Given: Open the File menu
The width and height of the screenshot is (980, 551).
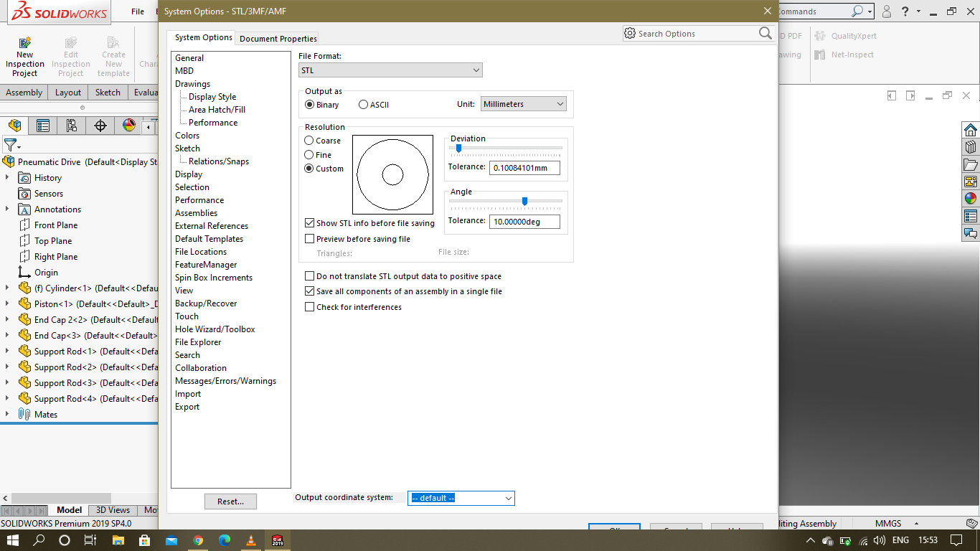Looking at the screenshot, I should (138, 11).
